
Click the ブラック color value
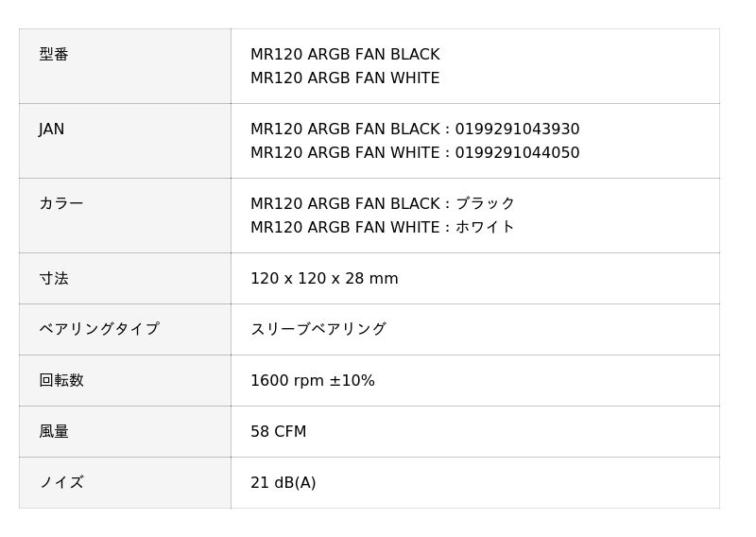point(485,203)
